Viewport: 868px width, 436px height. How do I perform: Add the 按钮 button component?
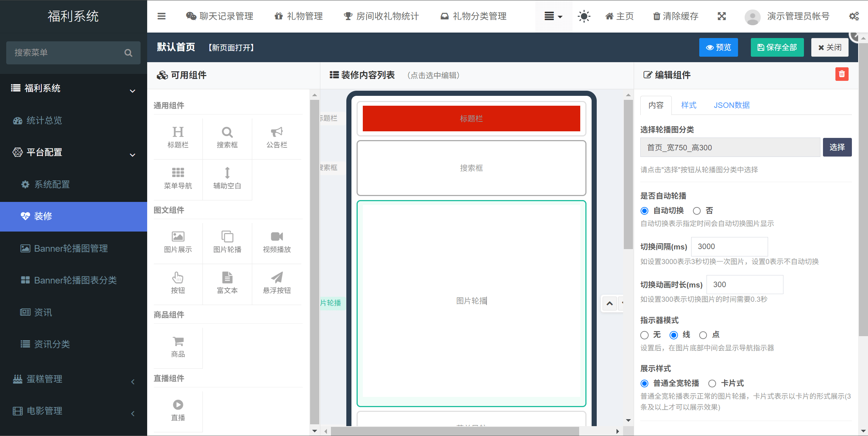click(x=178, y=283)
